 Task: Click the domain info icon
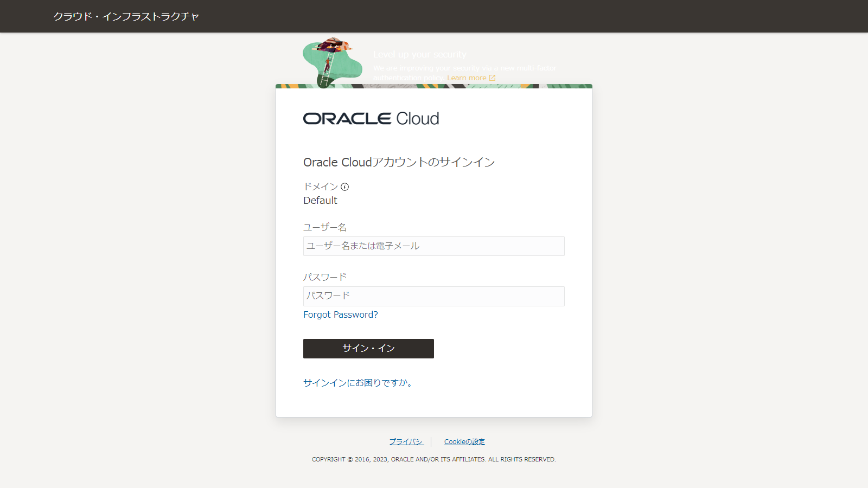pos(345,187)
